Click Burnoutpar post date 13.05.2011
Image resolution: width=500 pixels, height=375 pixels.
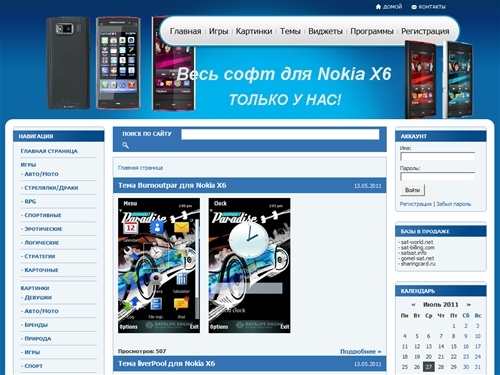(367, 186)
